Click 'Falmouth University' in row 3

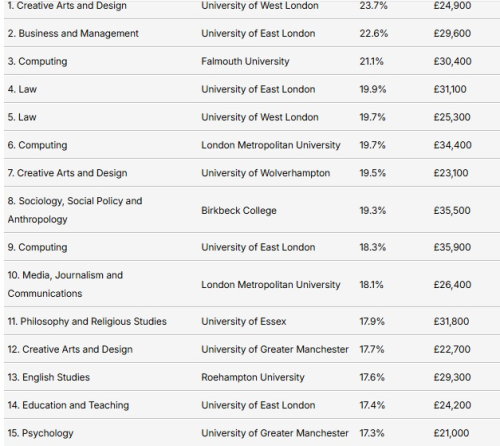click(245, 61)
